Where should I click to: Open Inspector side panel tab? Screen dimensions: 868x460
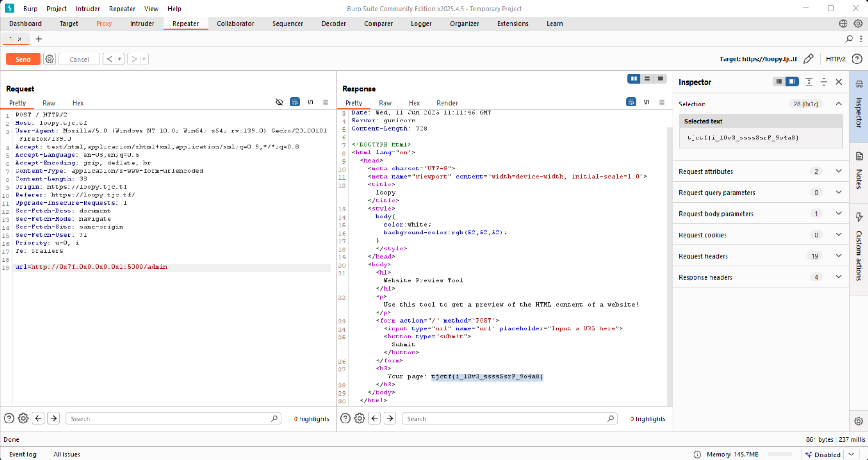coord(859,106)
